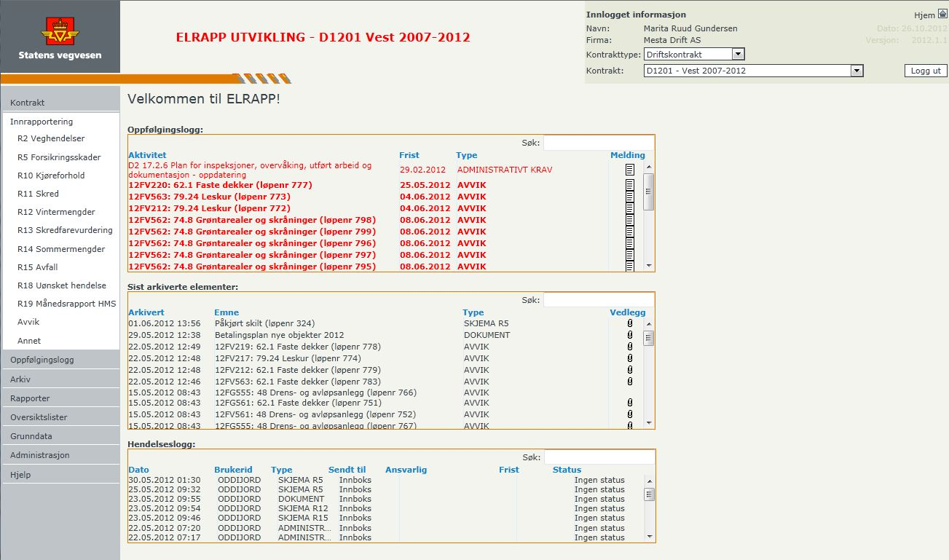
Task: Open message icon for Grøntarealer løpenr 796
Action: click(x=630, y=243)
